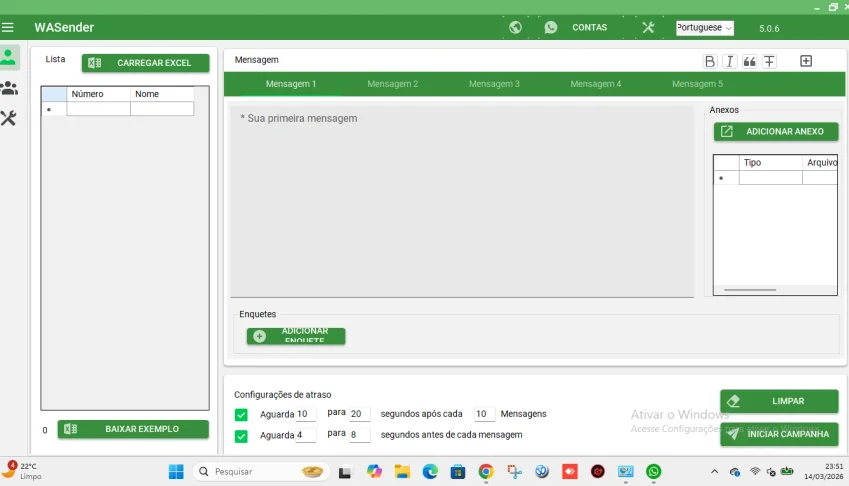This screenshot has height=486, width=849.
Task: Toggle the 'Aguarda 4 para 8' delay checkbox
Action: [241, 436]
